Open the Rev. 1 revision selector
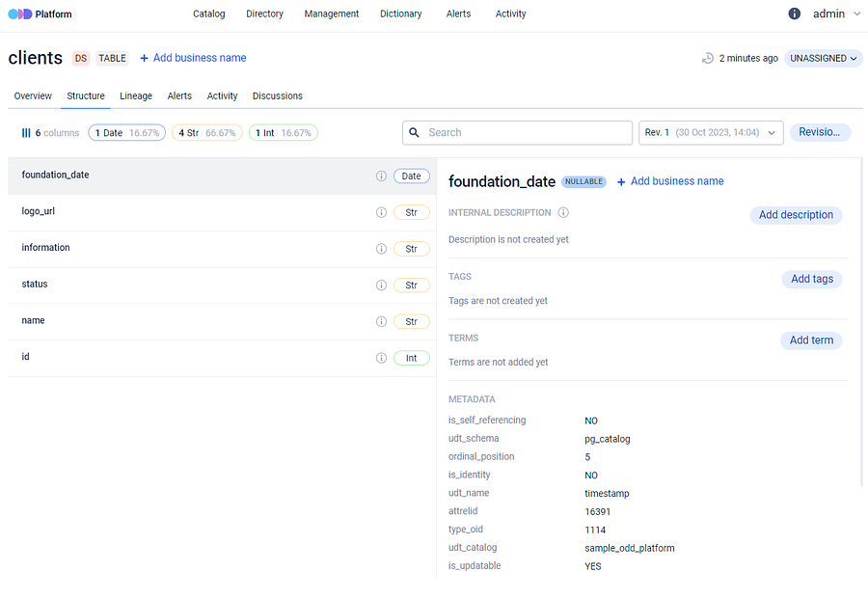The width and height of the screenshot is (868, 598). click(711, 133)
